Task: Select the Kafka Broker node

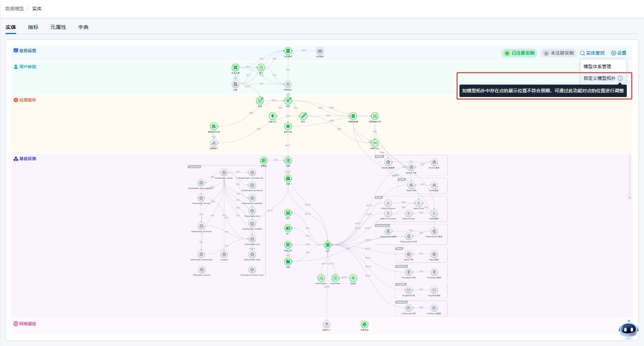Action: (x=409, y=213)
